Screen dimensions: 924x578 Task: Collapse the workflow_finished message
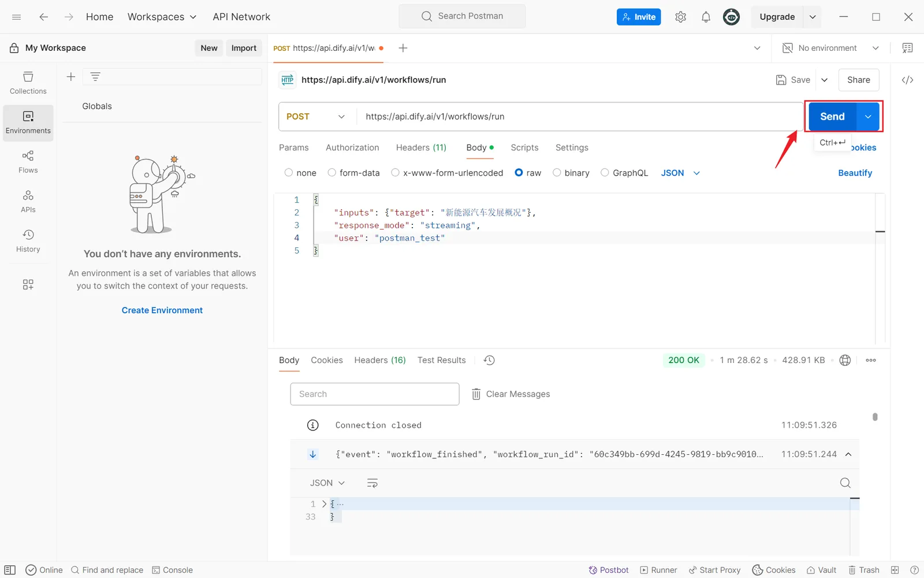point(848,454)
